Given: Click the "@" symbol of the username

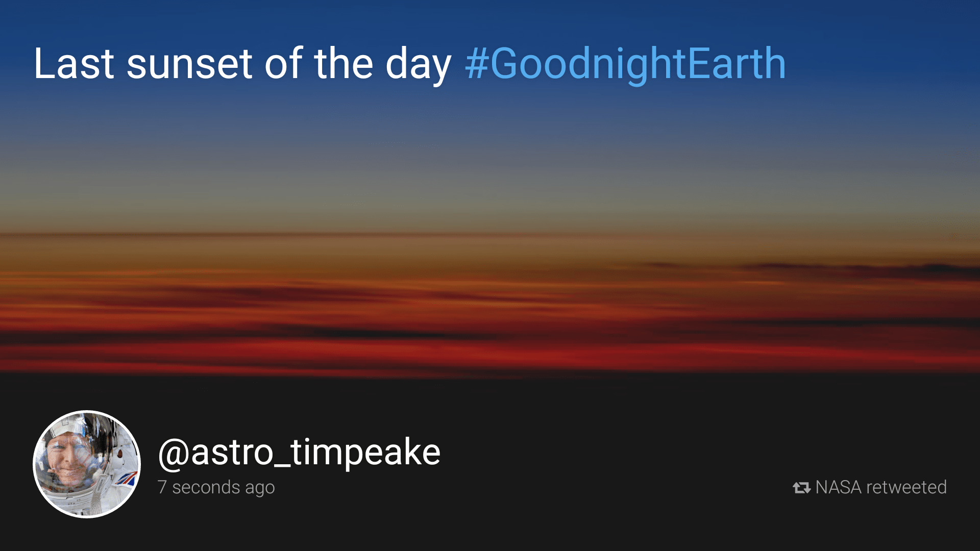Looking at the screenshot, I should (x=174, y=453).
